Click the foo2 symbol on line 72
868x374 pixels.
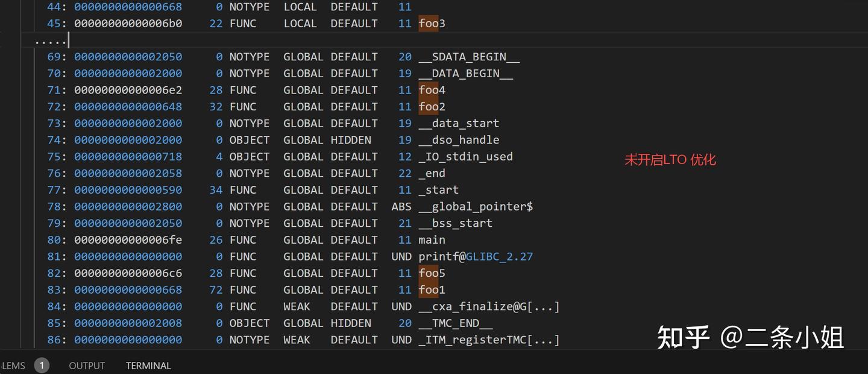click(x=432, y=107)
